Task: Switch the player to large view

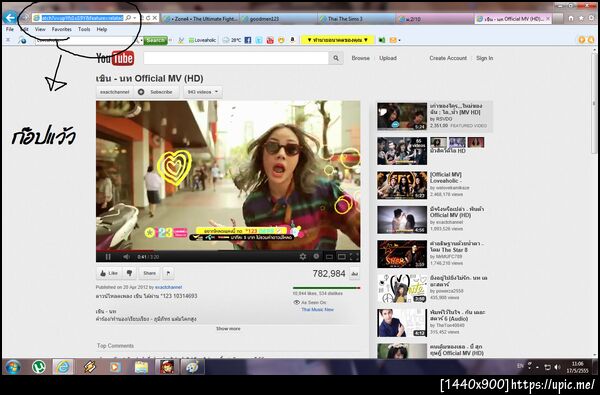Action: click(341, 256)
